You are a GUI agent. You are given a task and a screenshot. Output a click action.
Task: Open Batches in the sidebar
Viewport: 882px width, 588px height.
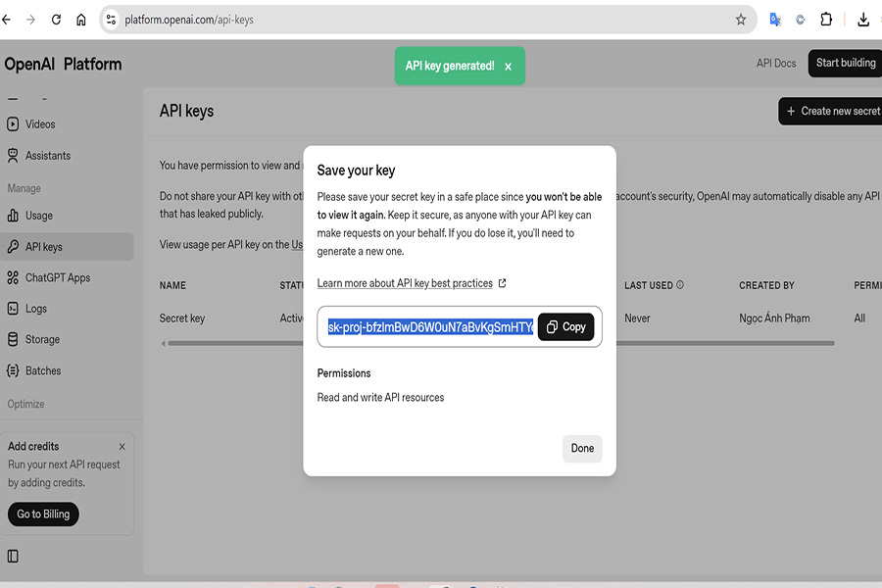pyautogui.click(x=43, y=371)
